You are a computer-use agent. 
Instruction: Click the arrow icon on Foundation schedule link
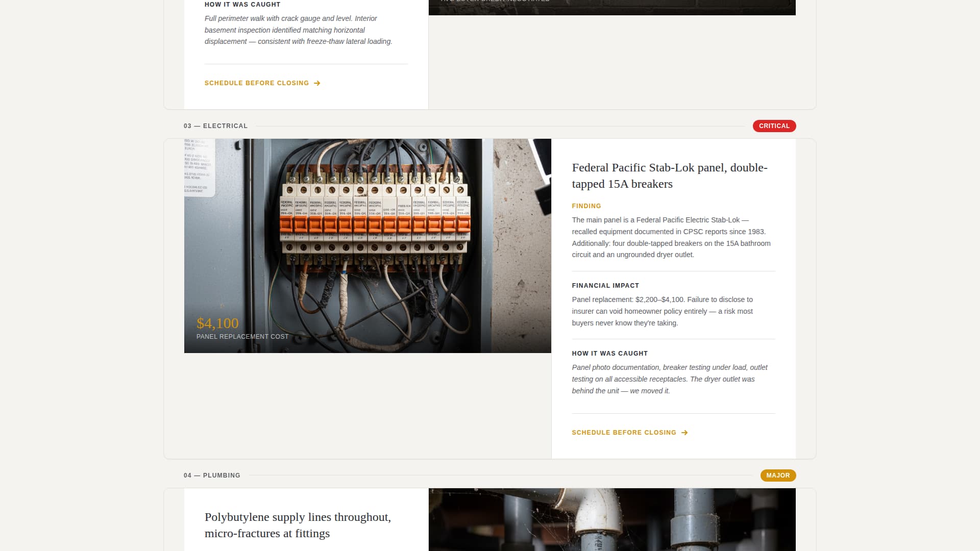pos(317,83)
